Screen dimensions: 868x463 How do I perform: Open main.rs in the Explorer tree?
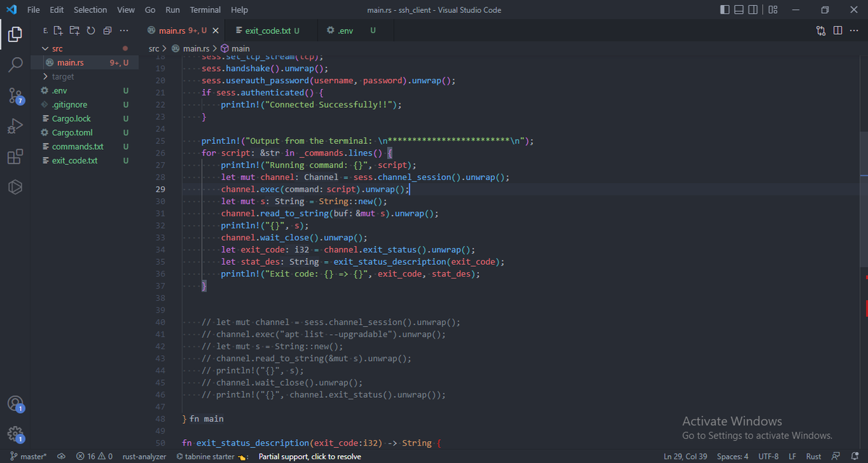tap(85, 63)
